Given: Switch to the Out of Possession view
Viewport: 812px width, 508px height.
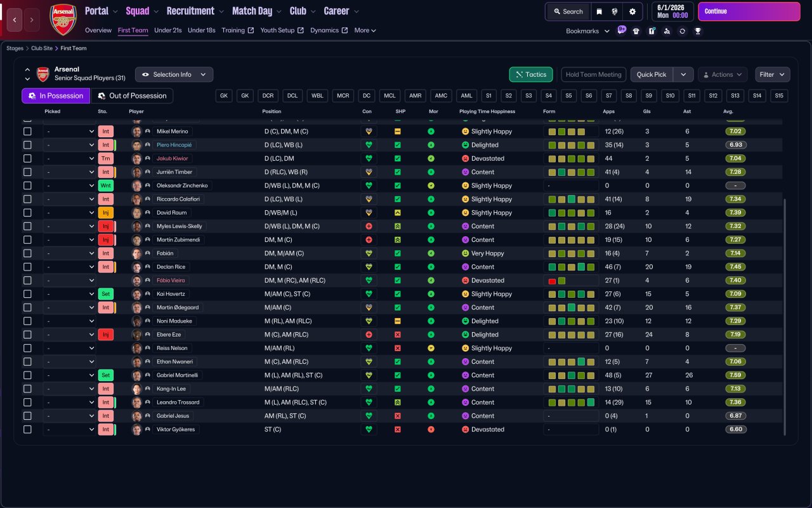Looking at the screenshot, I should pos(132,96).
